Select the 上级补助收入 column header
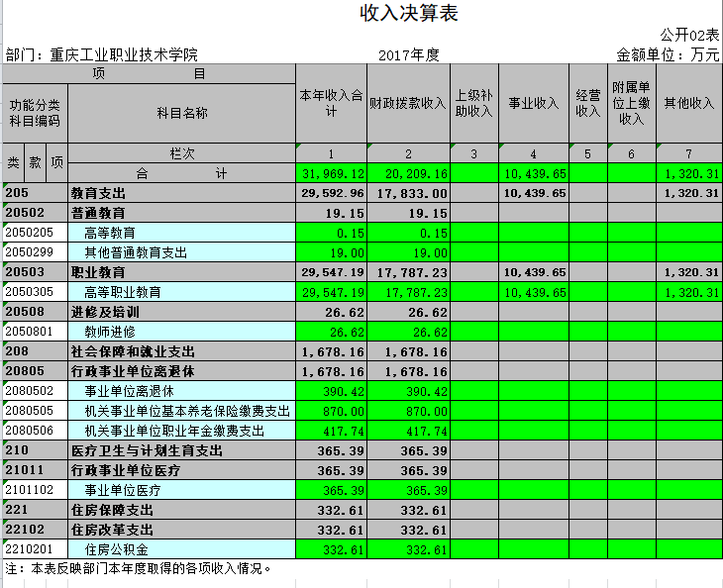723x588 pixels. coord(473,103)
